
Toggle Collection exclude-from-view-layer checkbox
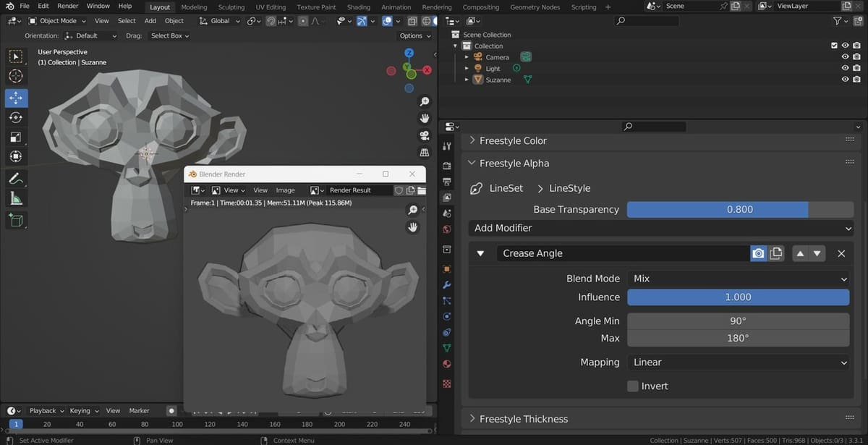834,46
